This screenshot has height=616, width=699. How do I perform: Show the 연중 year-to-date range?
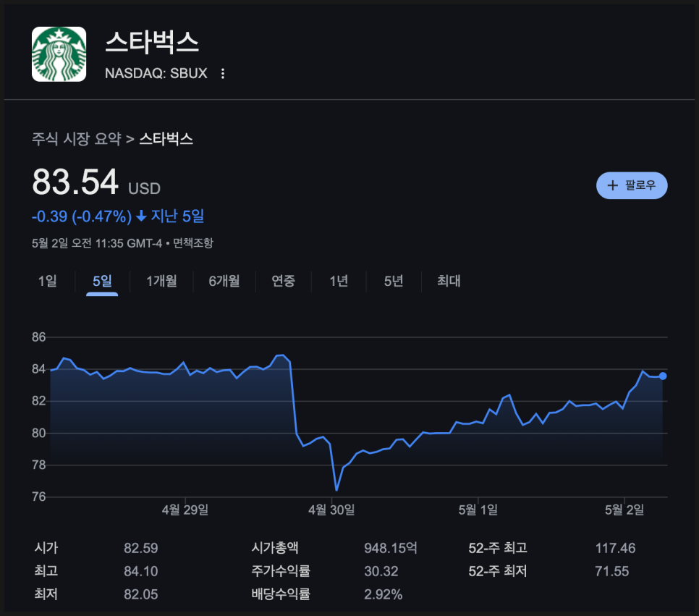click(284, 281)
